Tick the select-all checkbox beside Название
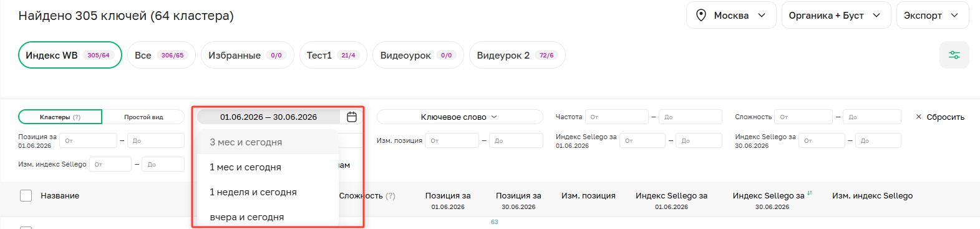The height and width of the screenshot is (229, 980). point(26,195)
